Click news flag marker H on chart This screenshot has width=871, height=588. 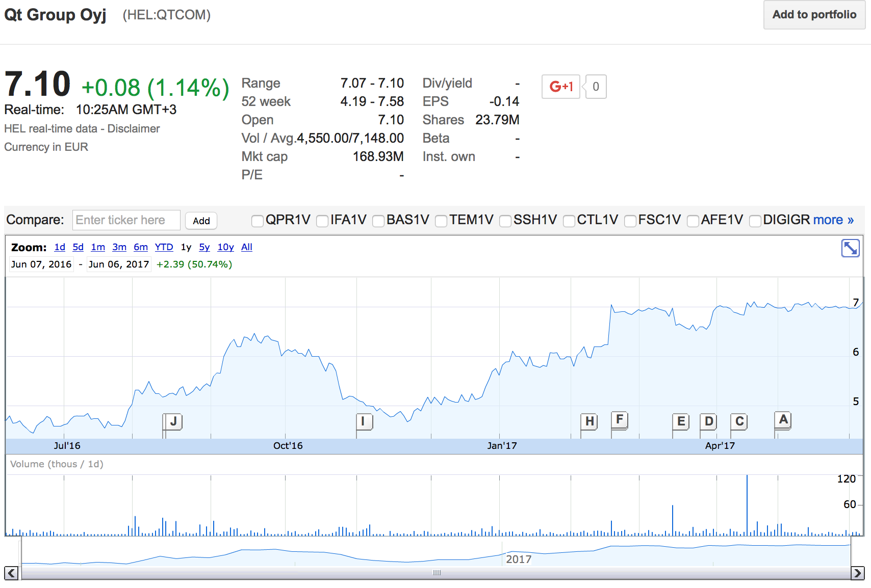(590, 421)
